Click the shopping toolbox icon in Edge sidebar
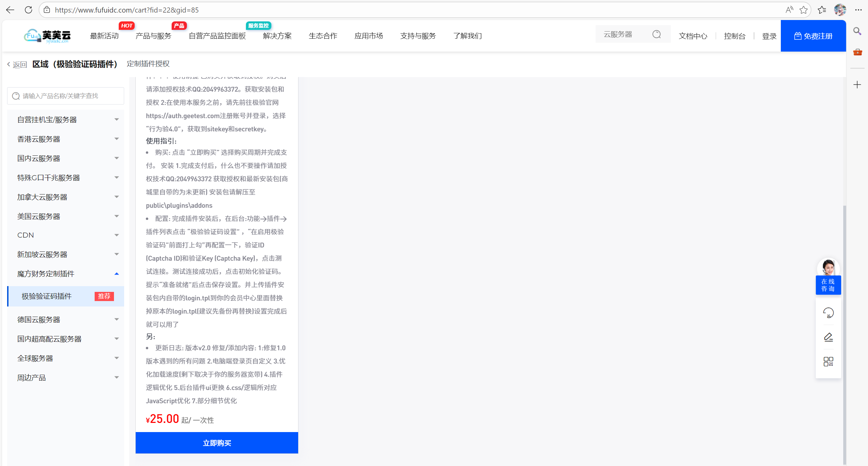 (x=857, y=52)
